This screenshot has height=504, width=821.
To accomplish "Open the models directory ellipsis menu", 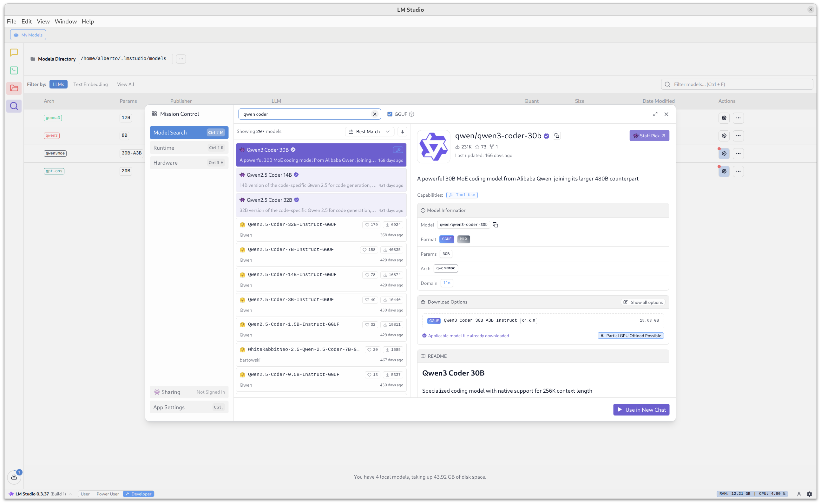I will [x=181, y=59].
